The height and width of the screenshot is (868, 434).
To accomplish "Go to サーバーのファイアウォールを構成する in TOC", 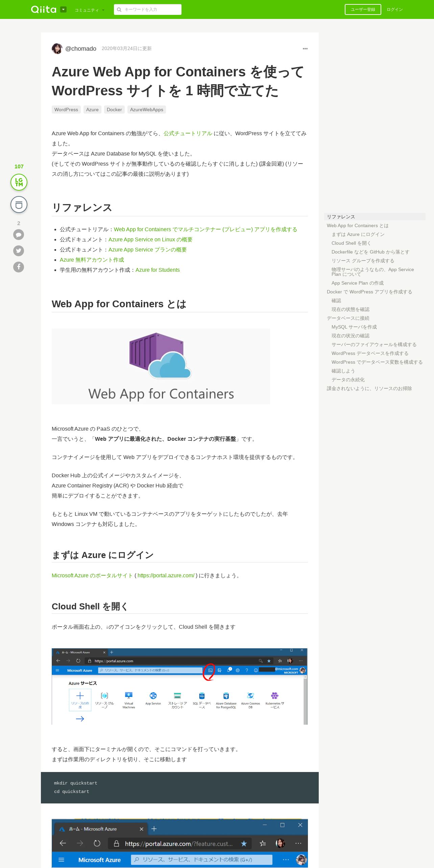I will (374, 344).
